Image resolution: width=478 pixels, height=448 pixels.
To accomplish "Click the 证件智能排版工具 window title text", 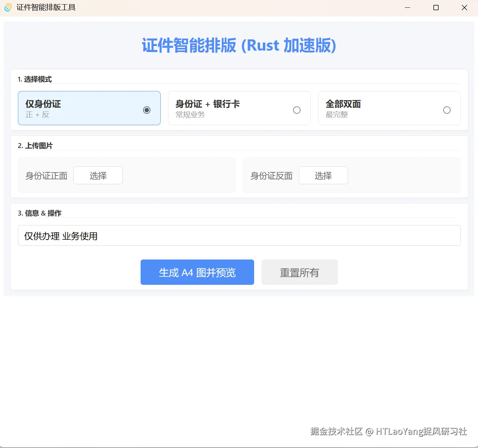I will [46, 7].
